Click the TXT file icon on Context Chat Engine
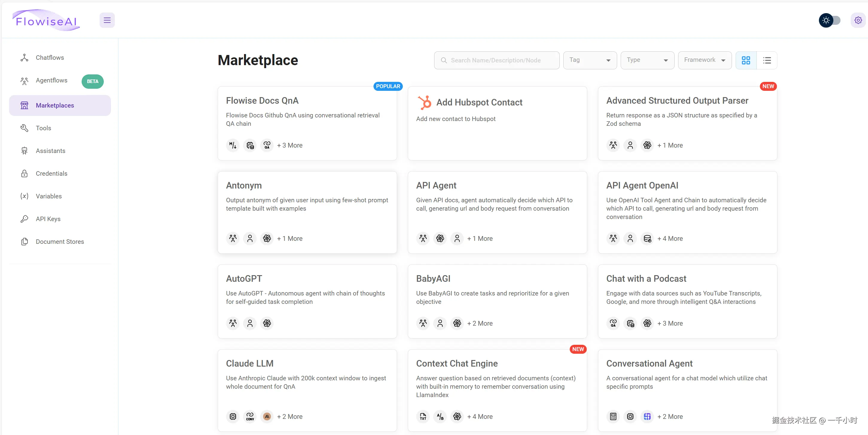Screen dimensions: 868x435 pyautogui.click(x=423, y=416)
